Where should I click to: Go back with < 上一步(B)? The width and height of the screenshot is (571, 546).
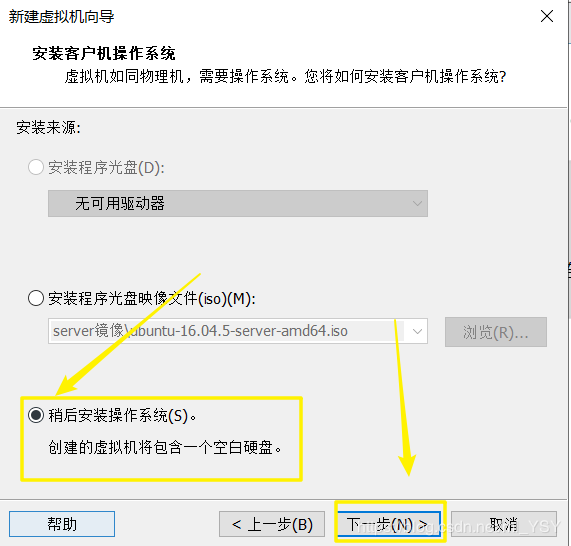pos(272,524)
